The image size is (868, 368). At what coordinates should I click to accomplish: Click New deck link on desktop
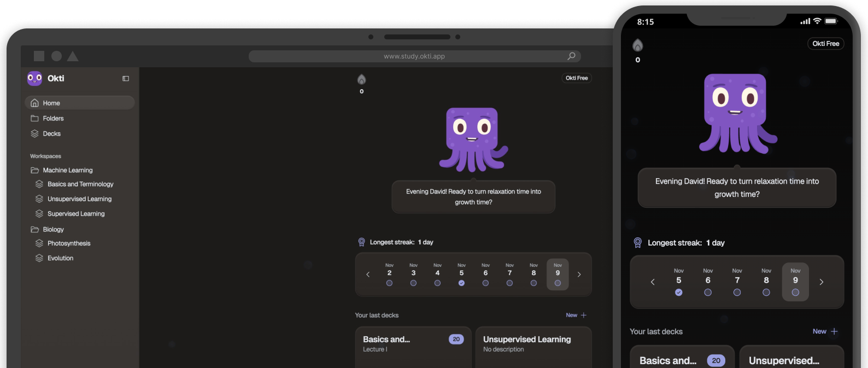pyautogui.click(x=576, y=315)
